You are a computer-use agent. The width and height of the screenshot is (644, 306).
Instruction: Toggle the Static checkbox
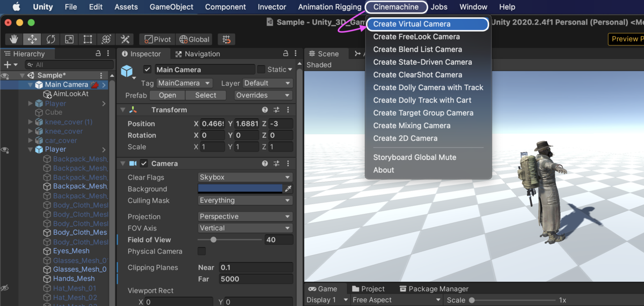coord(261,69)
